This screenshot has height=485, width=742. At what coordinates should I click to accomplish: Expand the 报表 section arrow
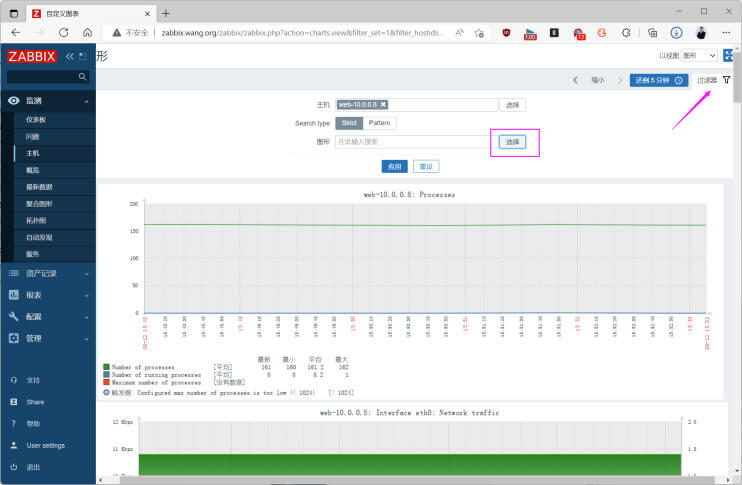86,296
